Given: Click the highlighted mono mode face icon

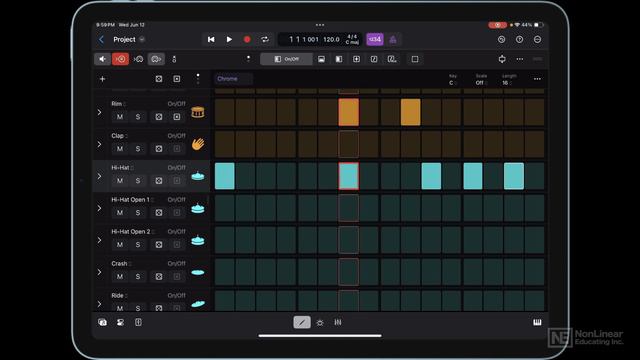Looking at the screenshot, I should point(156,59).
